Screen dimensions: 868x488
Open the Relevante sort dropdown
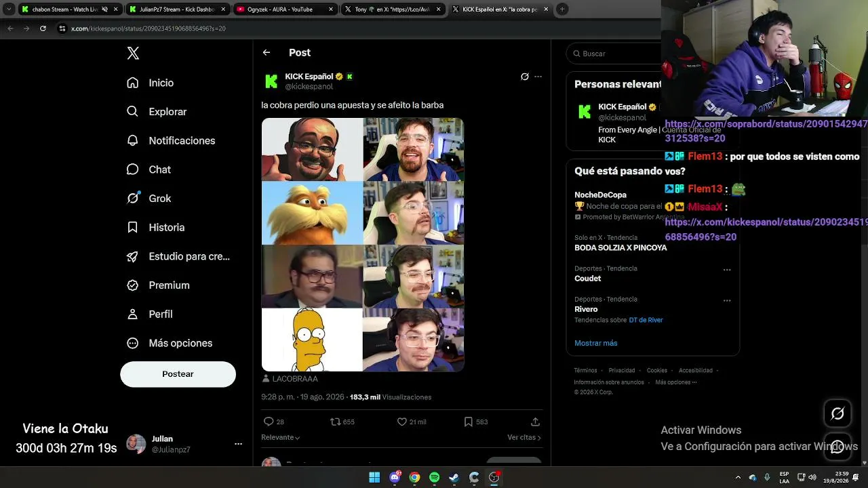click(281, 438)
